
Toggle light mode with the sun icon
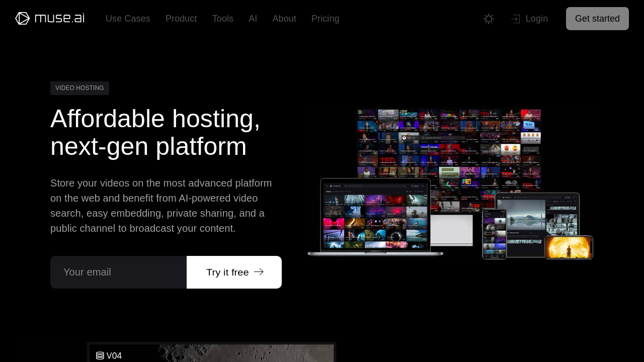point(489,19)
